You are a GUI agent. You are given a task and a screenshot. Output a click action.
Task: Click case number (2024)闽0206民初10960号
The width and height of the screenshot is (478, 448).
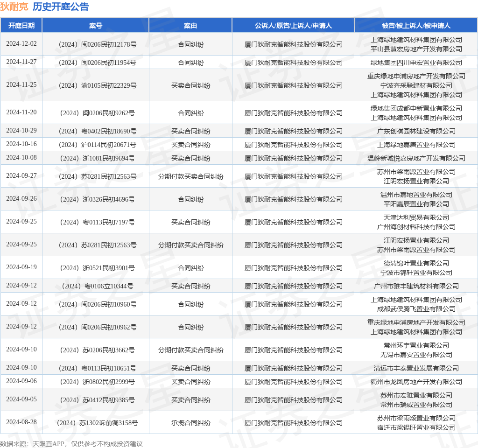click(98, 304)
